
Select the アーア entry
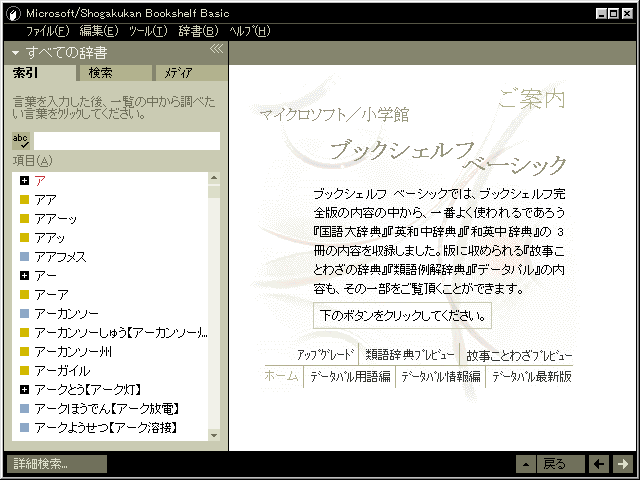[51, 295]
